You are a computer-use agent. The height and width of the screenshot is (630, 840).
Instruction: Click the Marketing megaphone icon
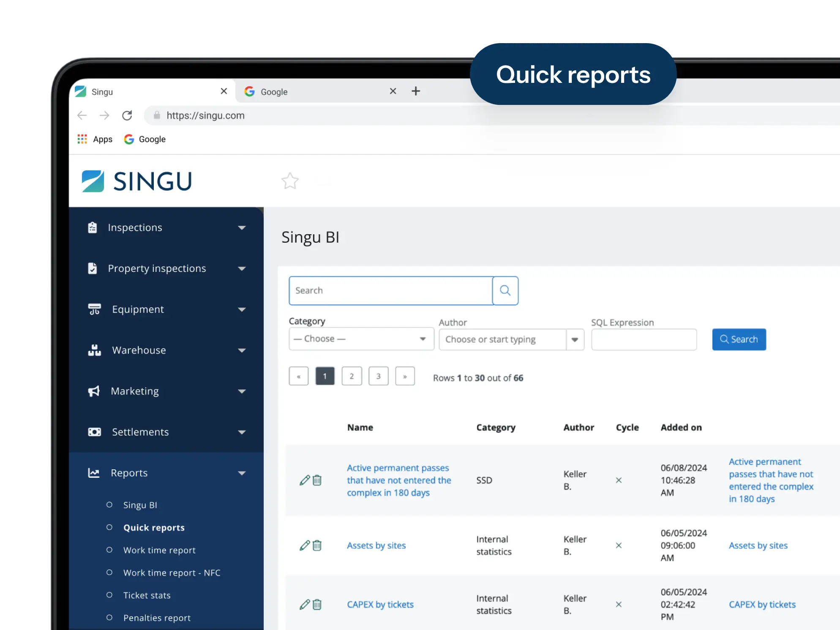pyautogui.click(x=94, y=391)
